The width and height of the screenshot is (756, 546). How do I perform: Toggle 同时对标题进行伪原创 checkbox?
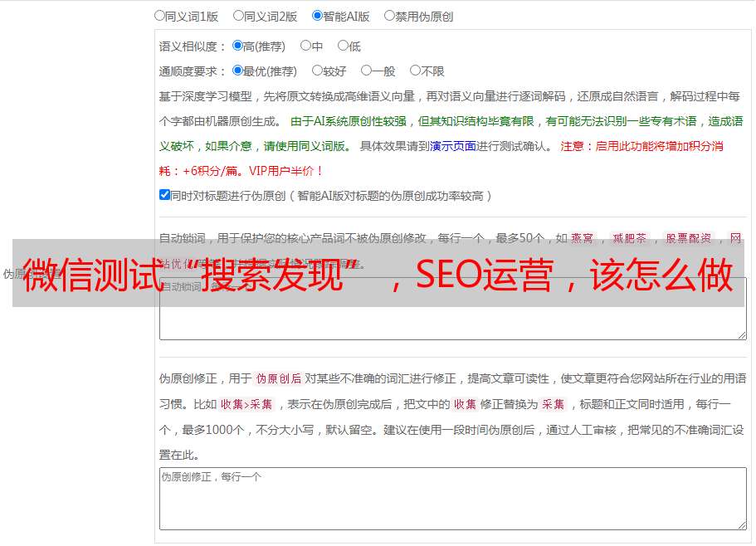coord(164,195)
